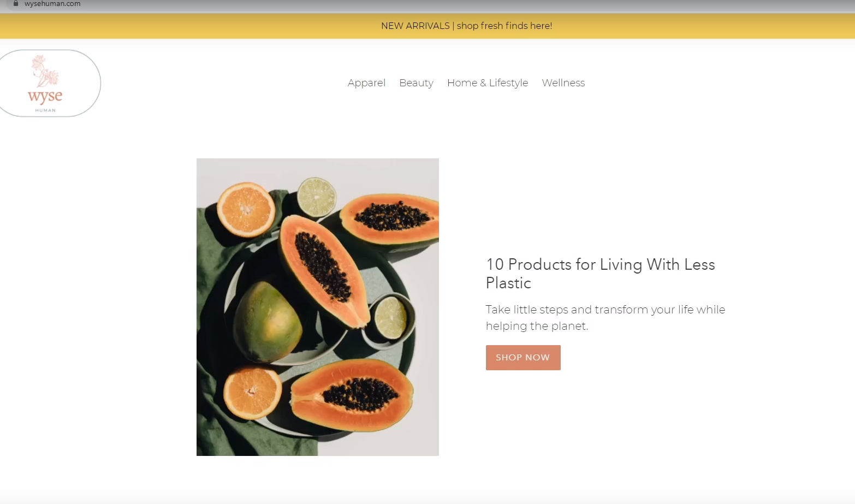
Task: Click the papaya half at photo bottom
Action: tap(352, 394)
